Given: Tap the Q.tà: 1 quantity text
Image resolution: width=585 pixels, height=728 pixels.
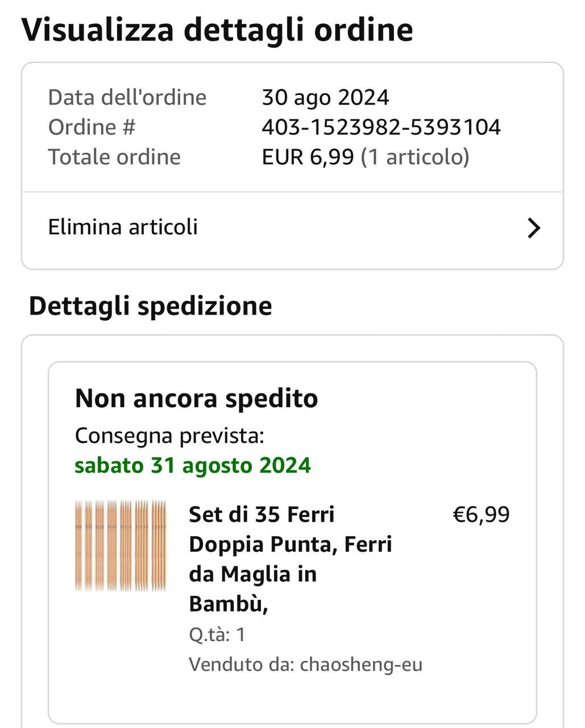Looking at the screenshot, I should [x=217, y=634].
